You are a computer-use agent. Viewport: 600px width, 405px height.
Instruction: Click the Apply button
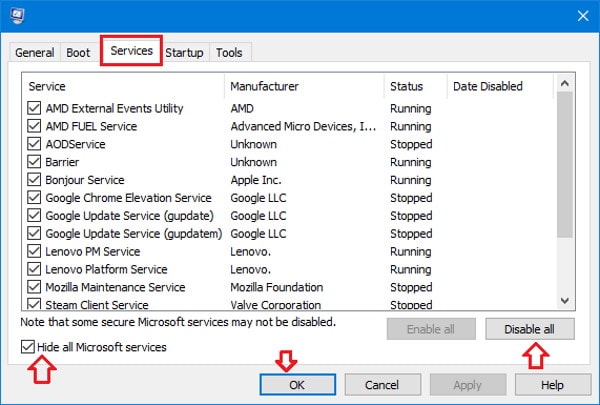point(467,385)
